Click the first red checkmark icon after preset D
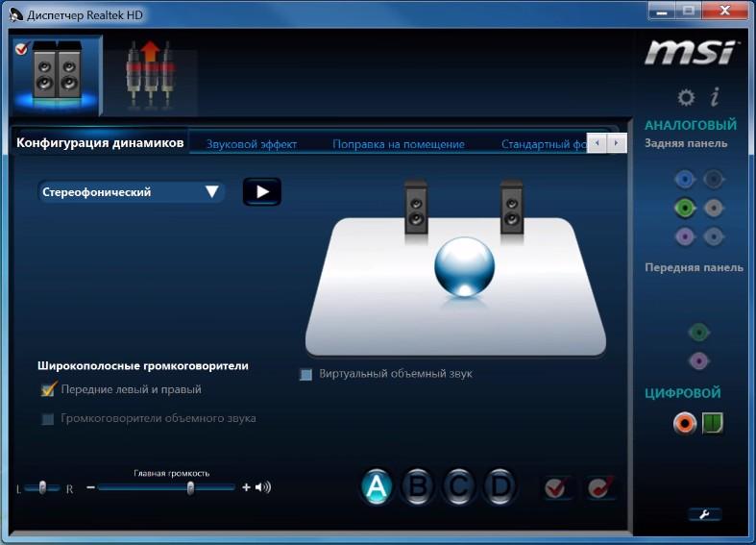This screenshot has height=545, width=756. coord(556,487)
